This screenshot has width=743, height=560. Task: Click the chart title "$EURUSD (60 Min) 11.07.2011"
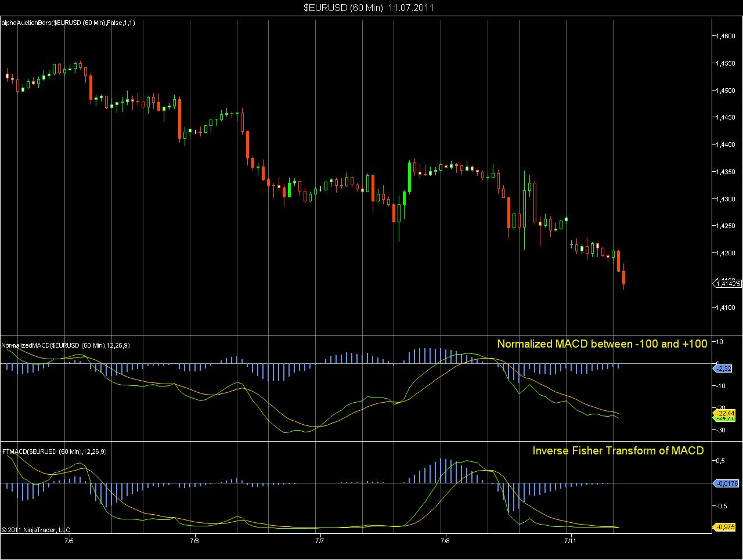click(369, 8)
